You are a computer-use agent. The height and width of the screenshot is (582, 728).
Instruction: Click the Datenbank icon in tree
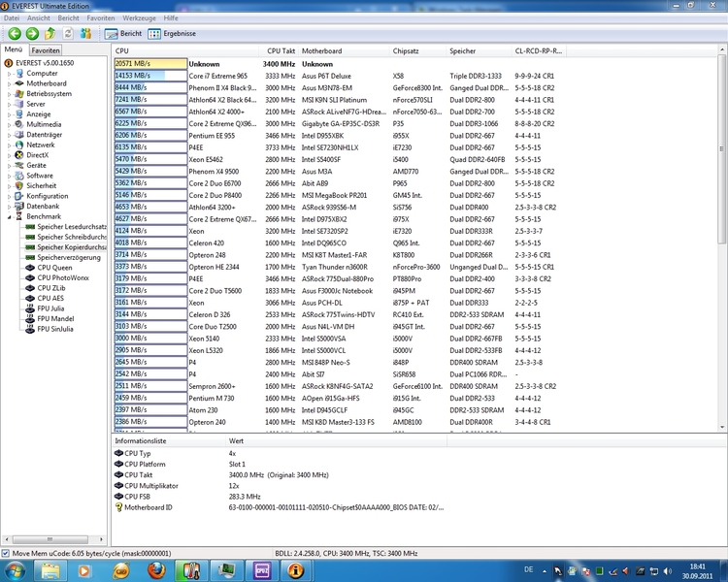point(19,206)
